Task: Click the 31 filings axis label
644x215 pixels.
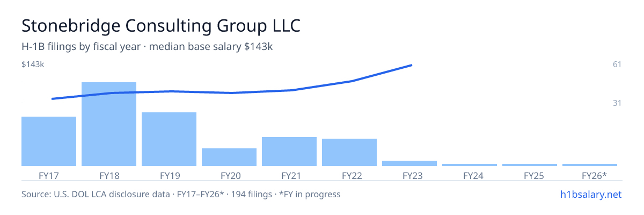Action: [x=617, y=103]
